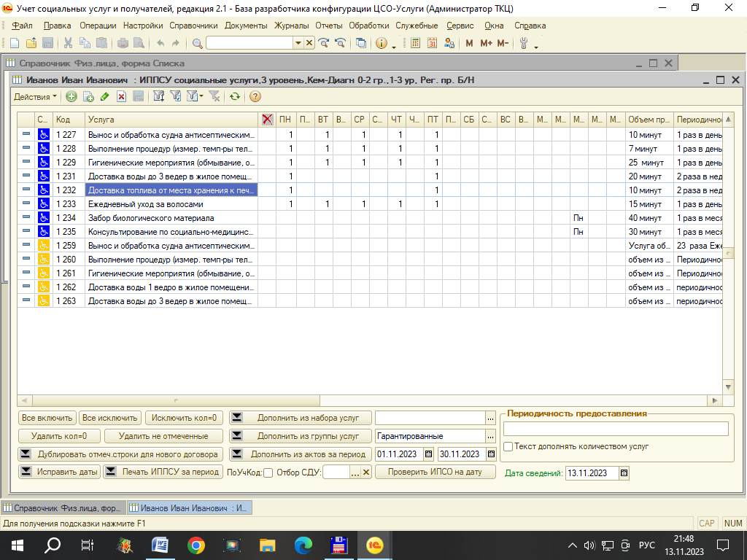Click the Disable filter funnel icon
The width and height of the screenshot is (747, 560).
point(214,96)
